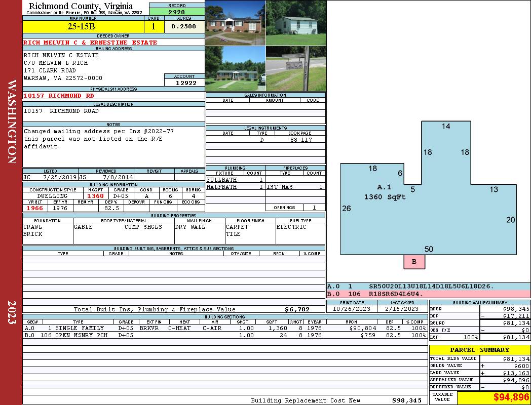This screenshot has width=532, height=405.
Task: Open the top-left brick house photo
Action: point(235,23)
